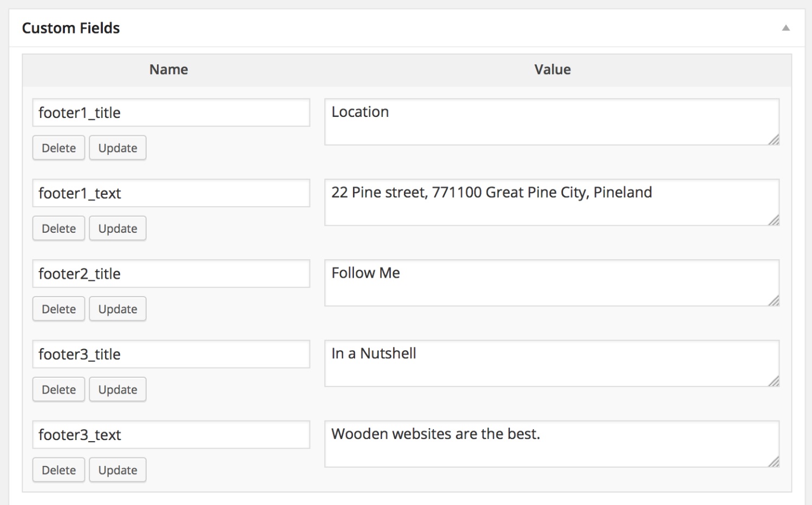The image size is (812, 505).
Task: Click resize handle of Wooden websites textarea
Action: coord(774,462)
